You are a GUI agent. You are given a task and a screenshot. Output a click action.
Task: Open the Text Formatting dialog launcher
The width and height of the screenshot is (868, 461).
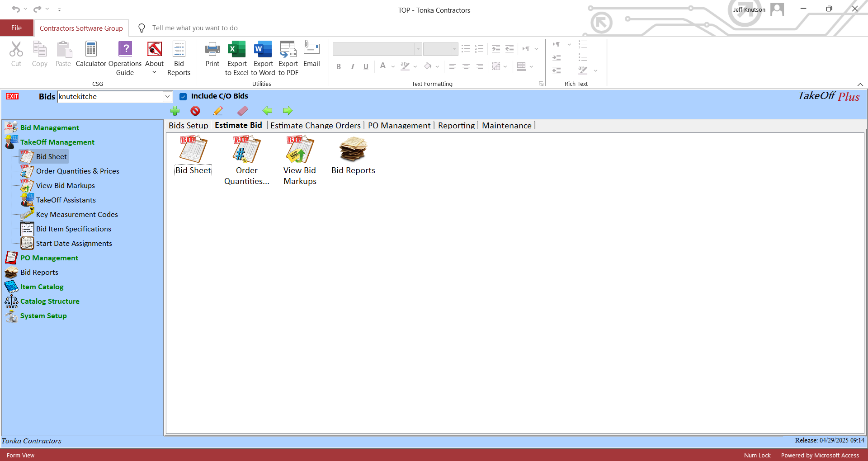coord(541,84)
